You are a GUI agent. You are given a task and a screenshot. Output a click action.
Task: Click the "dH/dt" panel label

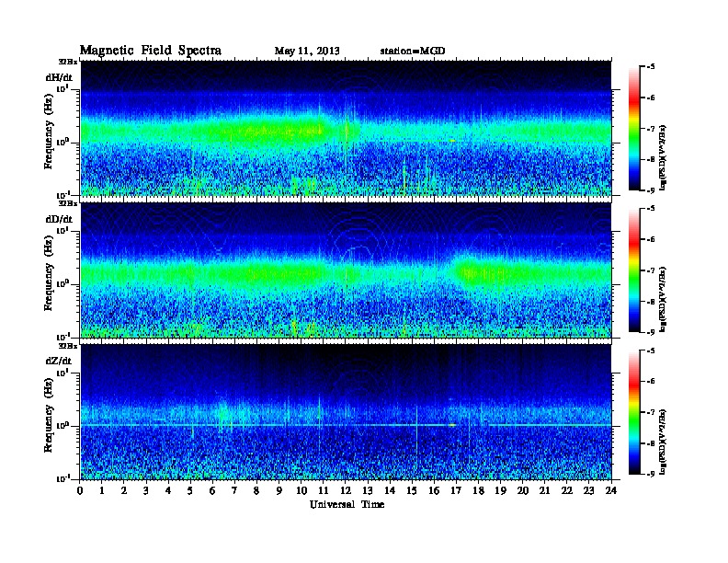pyautogui.click(x=59, y=77)
